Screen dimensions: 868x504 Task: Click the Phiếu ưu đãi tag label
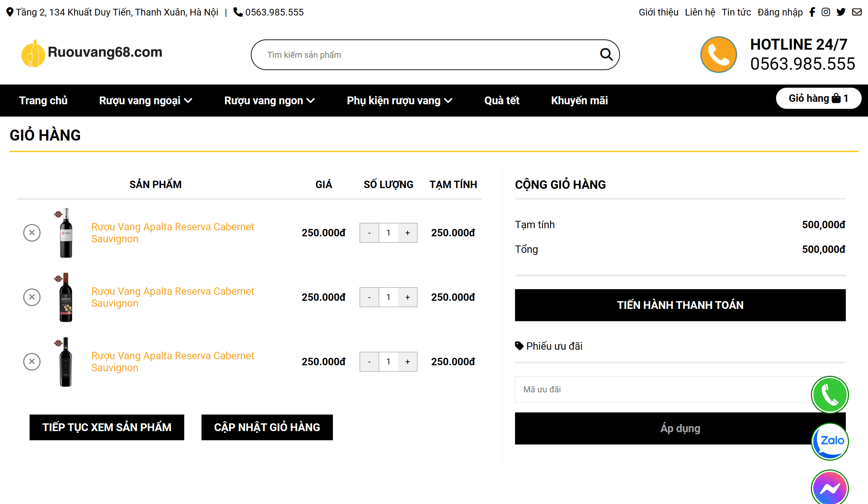548,346
